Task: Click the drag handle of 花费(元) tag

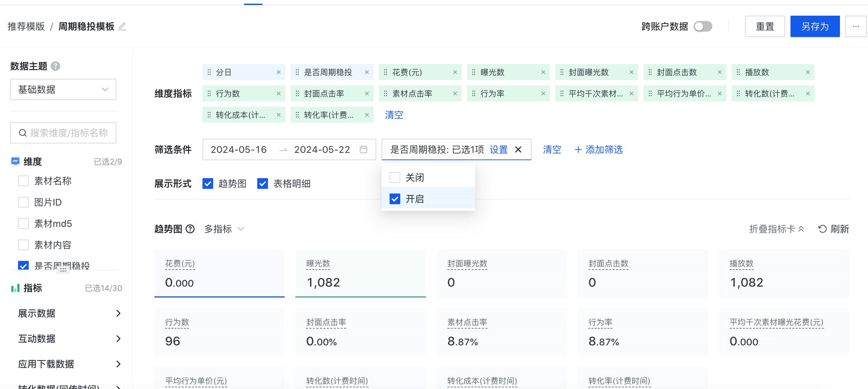Action: point(385,72)
